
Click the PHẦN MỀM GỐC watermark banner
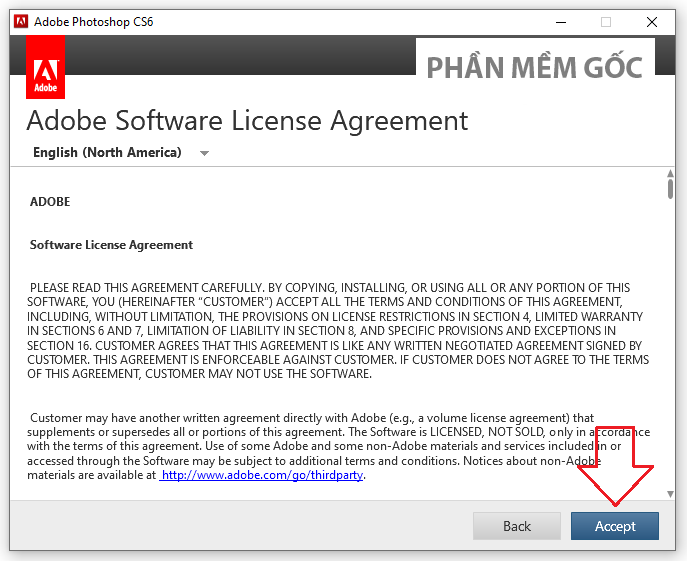(x=534, y=67)
